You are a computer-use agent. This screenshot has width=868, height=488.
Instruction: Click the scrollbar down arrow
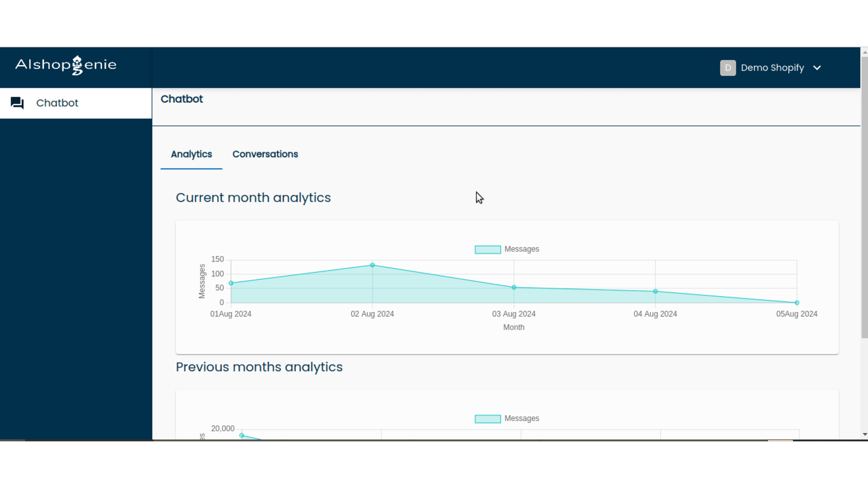[864, 435]
